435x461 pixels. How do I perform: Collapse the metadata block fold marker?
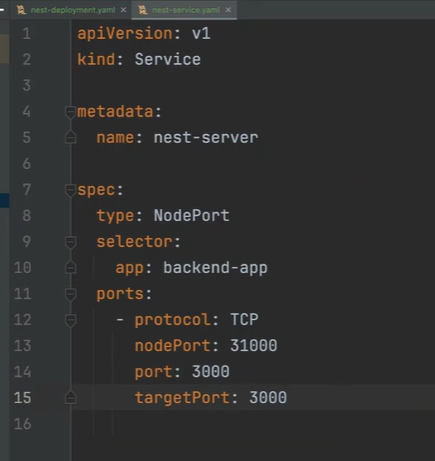[70, 112]
